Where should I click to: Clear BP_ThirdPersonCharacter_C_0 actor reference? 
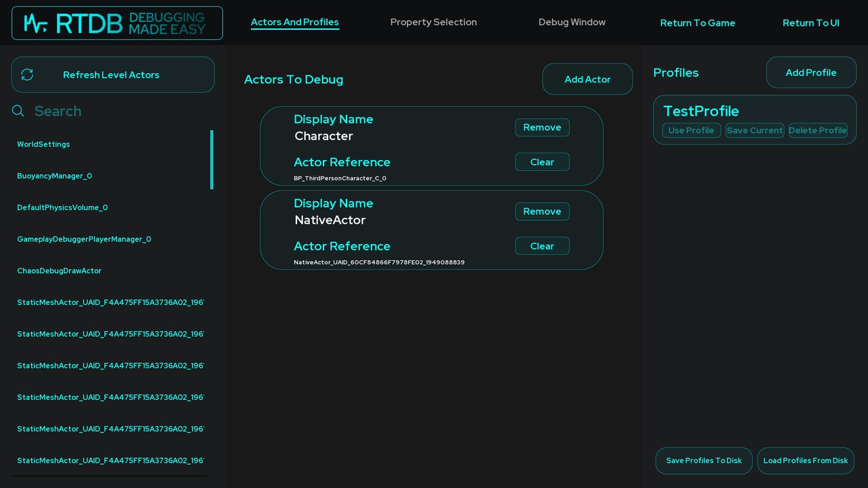[x=542, y=162]
